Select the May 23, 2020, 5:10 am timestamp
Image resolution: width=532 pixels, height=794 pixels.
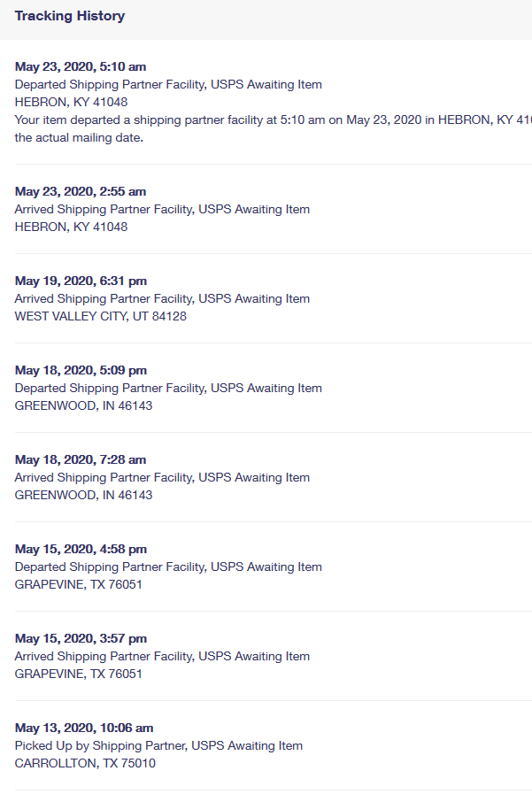click(x=81, y=66)
